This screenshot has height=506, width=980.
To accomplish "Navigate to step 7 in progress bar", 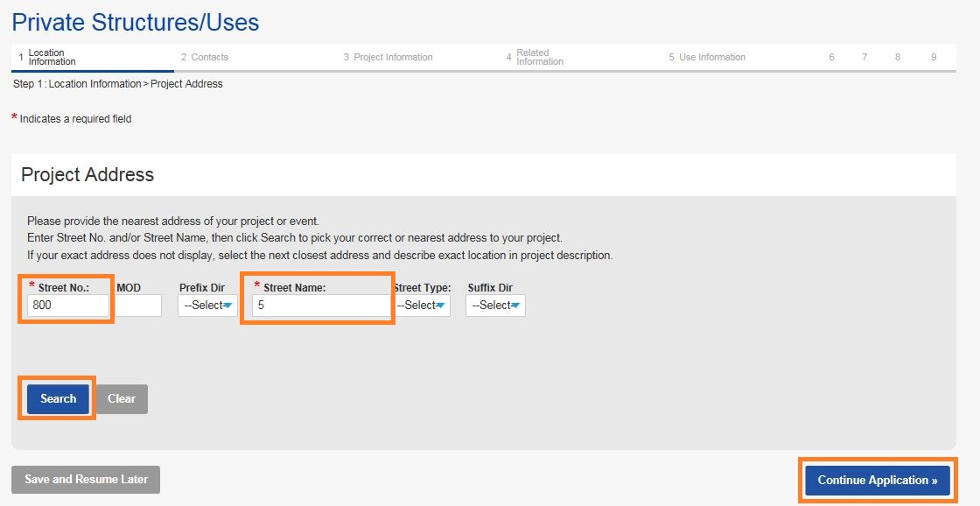I will [x=864, y=58].
